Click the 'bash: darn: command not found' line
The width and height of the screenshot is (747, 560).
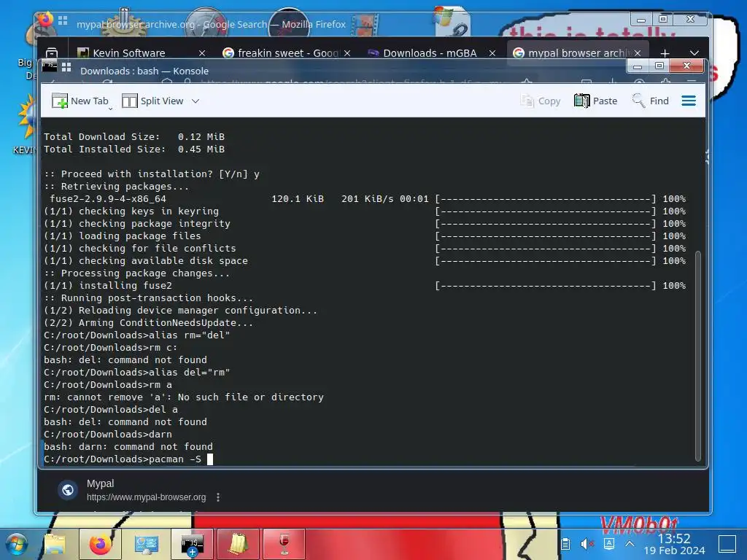click(x=128, y=447)
